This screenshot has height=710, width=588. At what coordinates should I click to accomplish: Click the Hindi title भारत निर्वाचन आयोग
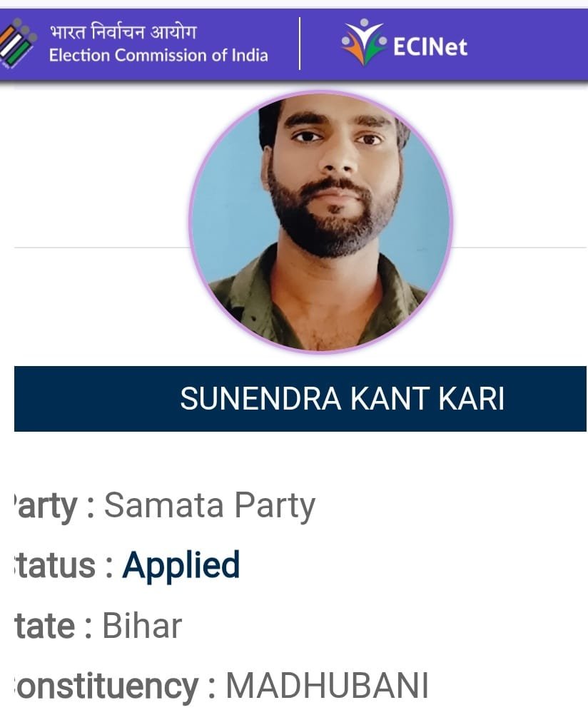click(x=123, y=32)
